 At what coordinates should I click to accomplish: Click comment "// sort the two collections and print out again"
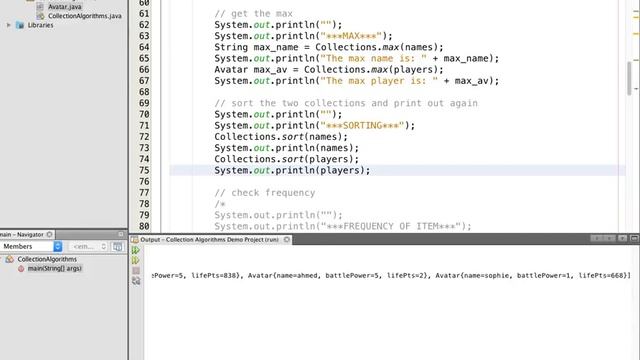(x=346, y=103)
